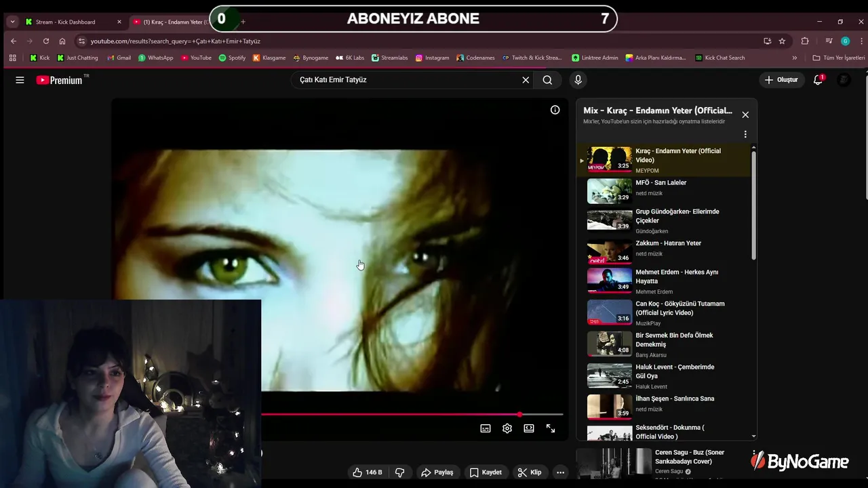Viewport: 868px width, 488px height.
Task: Open Chrome three-dot menu
Action: pyautogui.click(x=861, y=41)
